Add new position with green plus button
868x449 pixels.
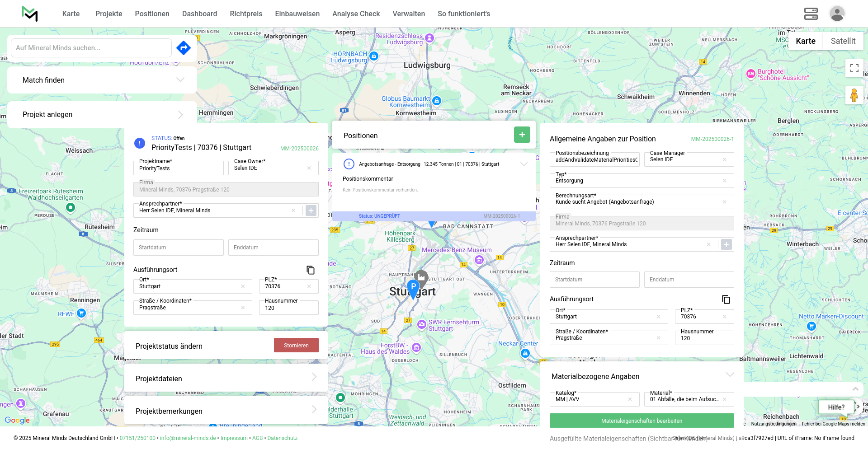coord(522,135)
